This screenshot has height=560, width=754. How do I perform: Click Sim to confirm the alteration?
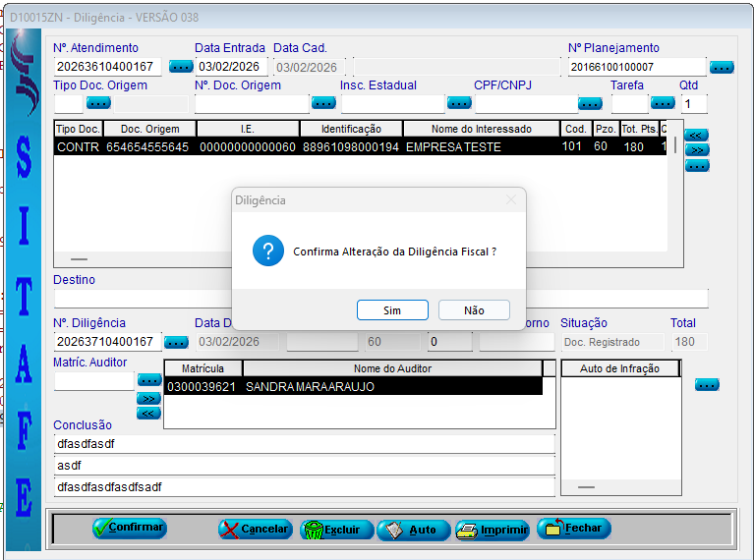392,310
